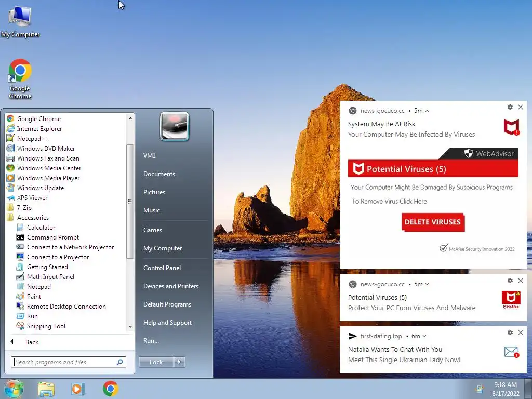532x399 pixels.
Task: Close the Potential Viruses (5) small notification
Action: 521,281
